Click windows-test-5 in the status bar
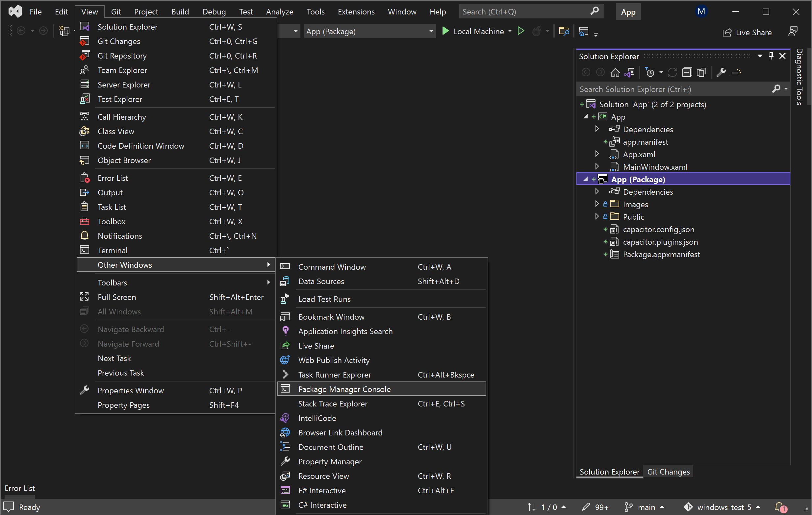Screen dimensions: 812x515 [x=723, y=507]
